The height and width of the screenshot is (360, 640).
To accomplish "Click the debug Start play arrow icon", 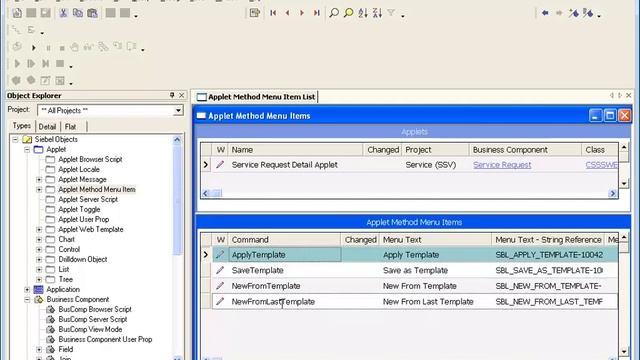I will coord(33,48).
